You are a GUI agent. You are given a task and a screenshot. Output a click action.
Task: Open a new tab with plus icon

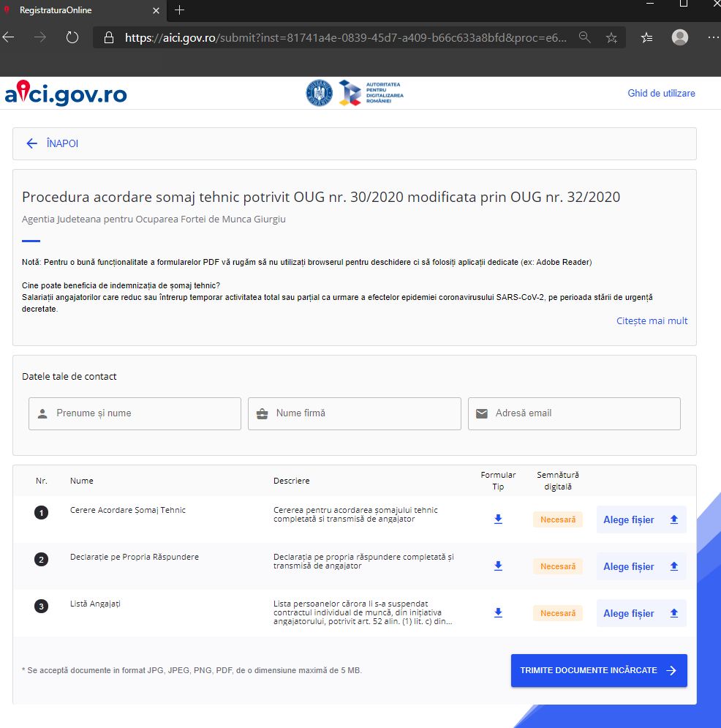coord(180,10)
